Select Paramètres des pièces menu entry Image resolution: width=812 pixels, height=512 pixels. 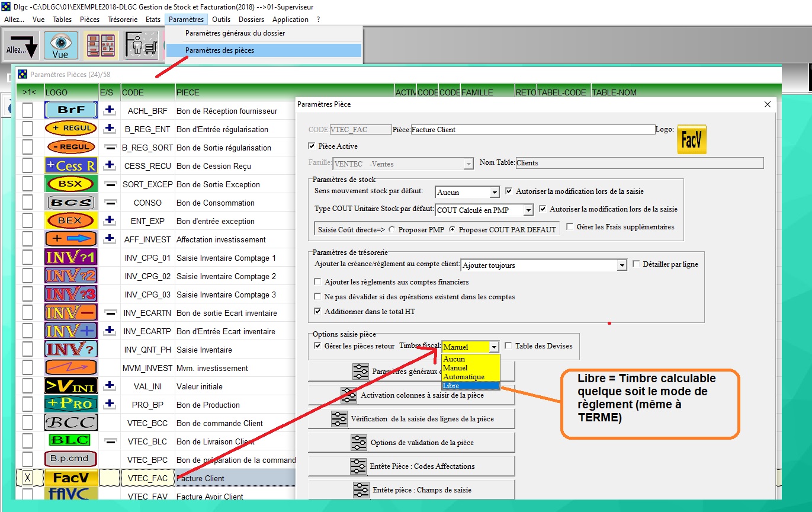264,50
